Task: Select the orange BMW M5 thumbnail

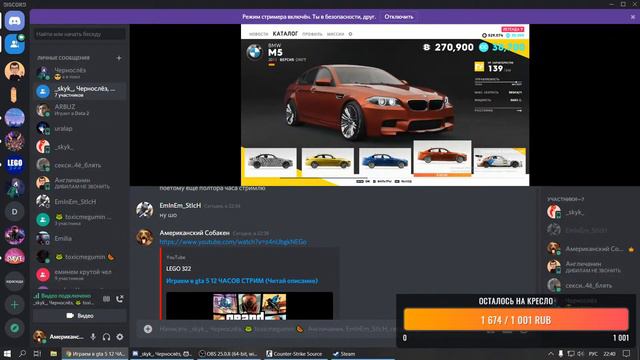Action: (442, 158)
